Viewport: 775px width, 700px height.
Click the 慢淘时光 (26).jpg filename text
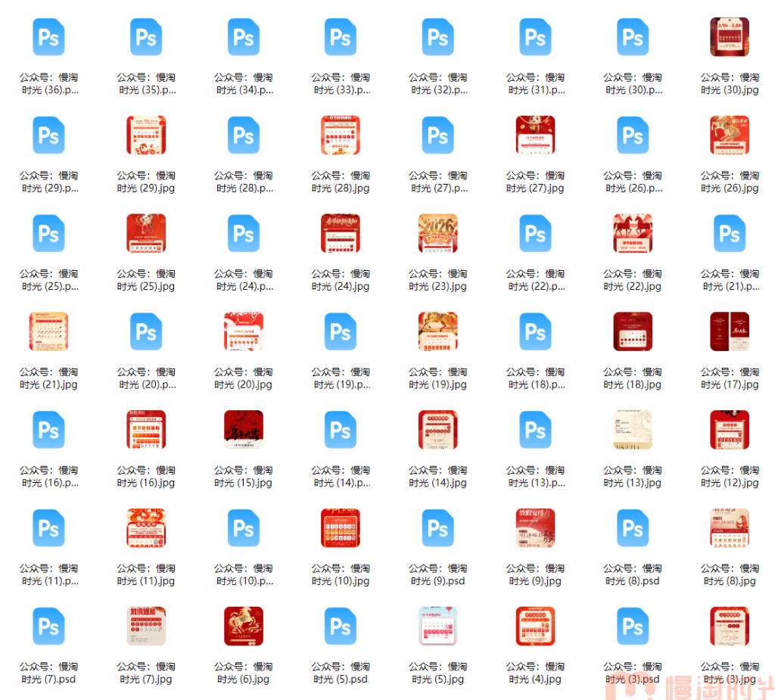coord(730,182)
